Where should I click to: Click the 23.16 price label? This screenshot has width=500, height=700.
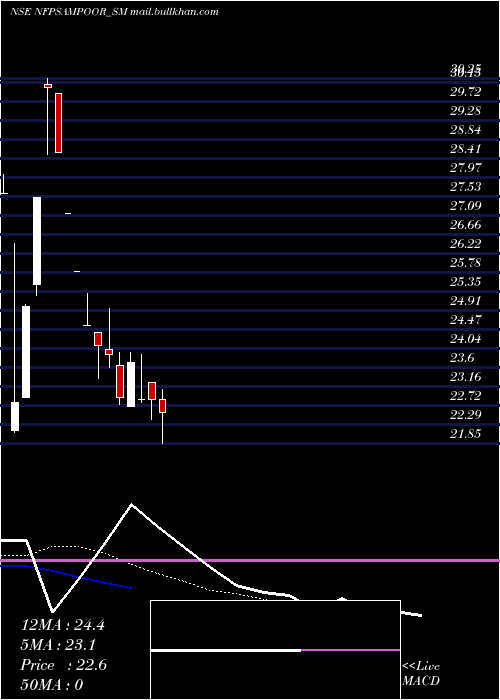coord(466,377)
